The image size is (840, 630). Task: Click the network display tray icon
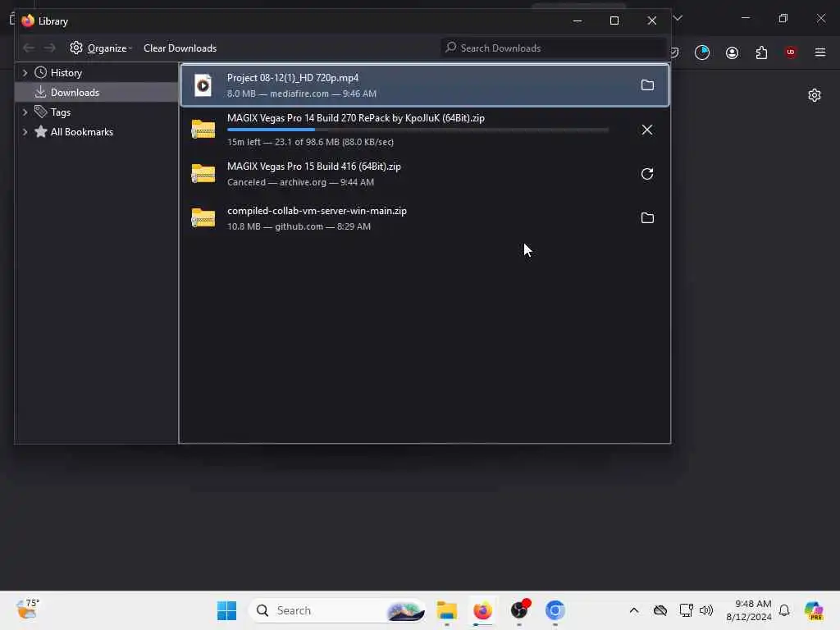tap(686, 610)
